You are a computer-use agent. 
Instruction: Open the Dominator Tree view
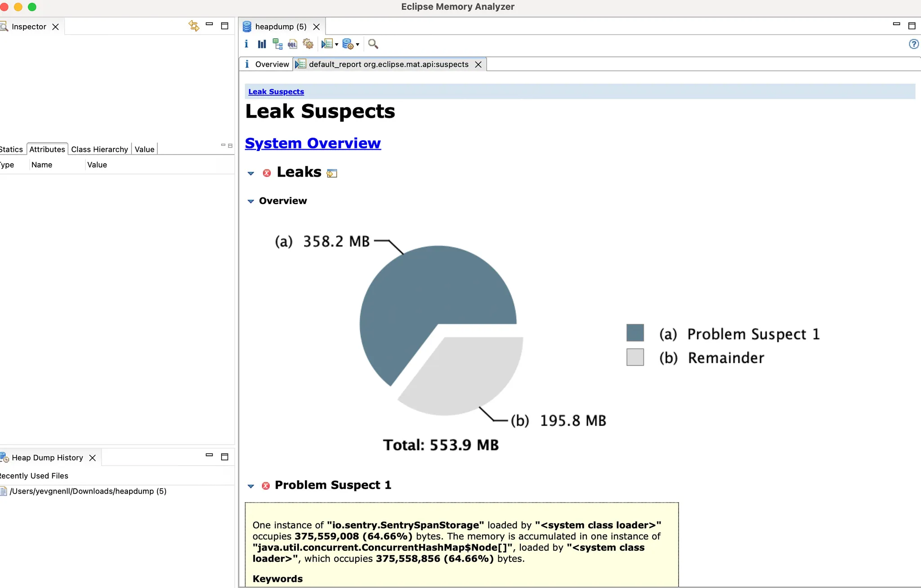(277, 44)
